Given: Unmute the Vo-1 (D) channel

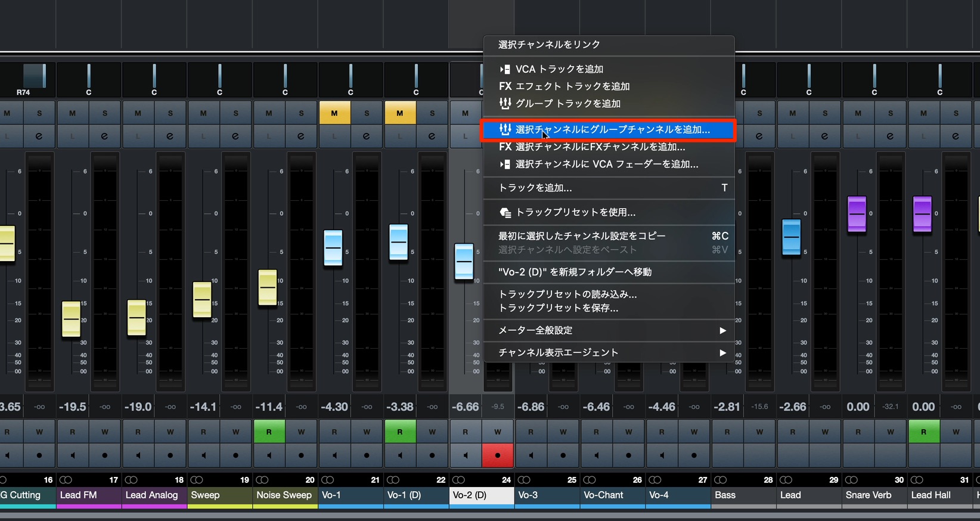Looking at the screenshot, I should (x=399, y=113).
